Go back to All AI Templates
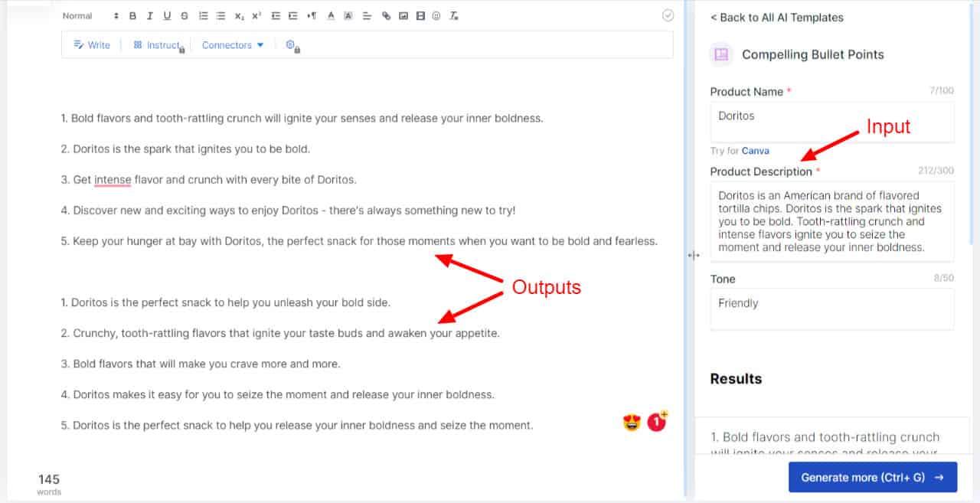 point(776,18)
